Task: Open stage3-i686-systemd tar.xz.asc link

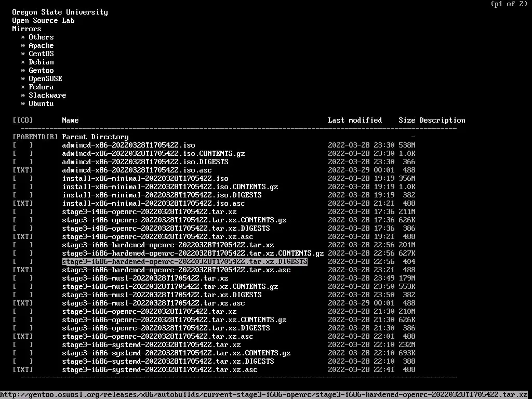Action: pos(160,369)
